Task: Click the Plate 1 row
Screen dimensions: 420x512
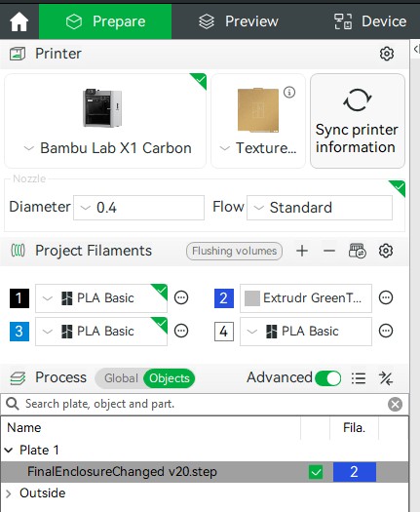Action: coord(205,451)
